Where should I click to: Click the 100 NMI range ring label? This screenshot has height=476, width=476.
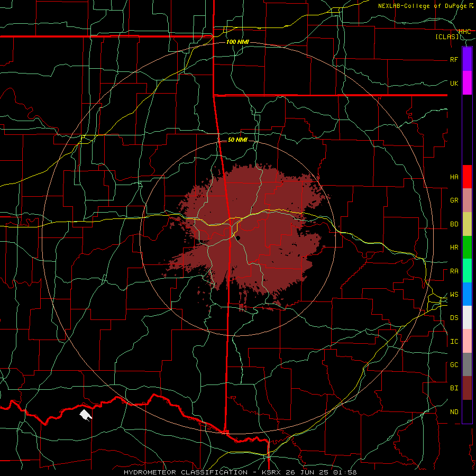[237, 42]
